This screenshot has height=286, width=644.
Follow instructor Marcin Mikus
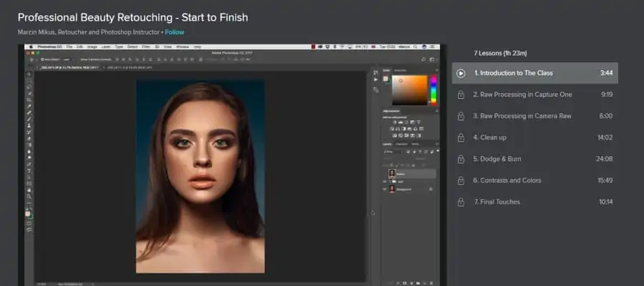tap(175, 32)
